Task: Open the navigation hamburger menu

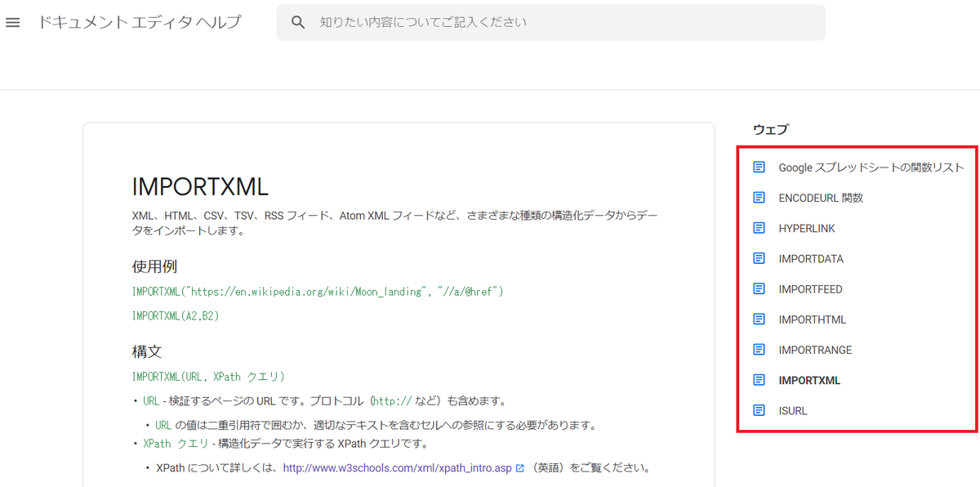Action: [x=12, y=22]
